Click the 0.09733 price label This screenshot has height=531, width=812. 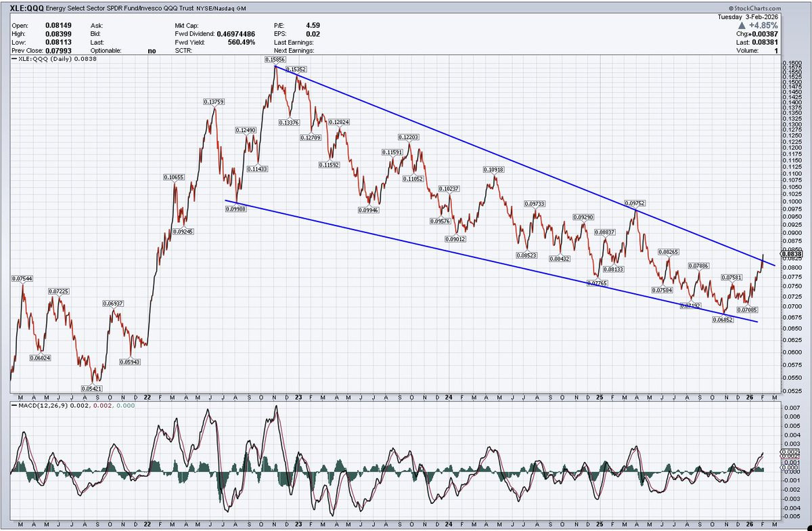coord(535,204)
